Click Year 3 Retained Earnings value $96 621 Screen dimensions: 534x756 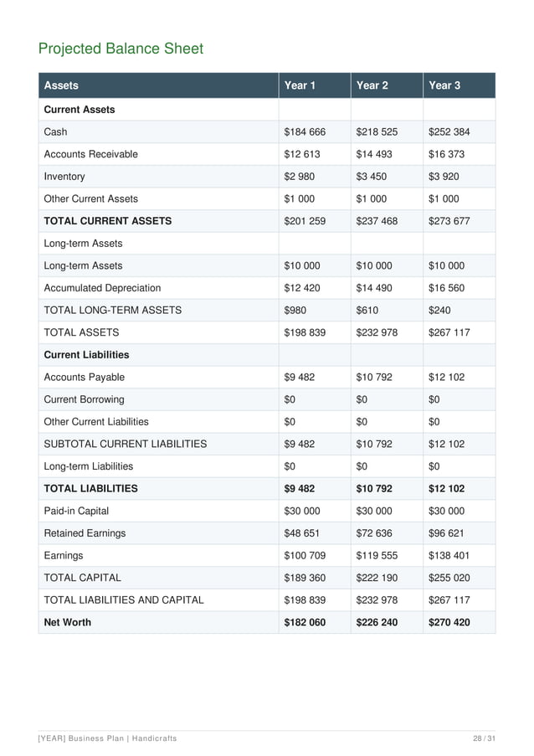pyautogui.click(x=446, y=533)
